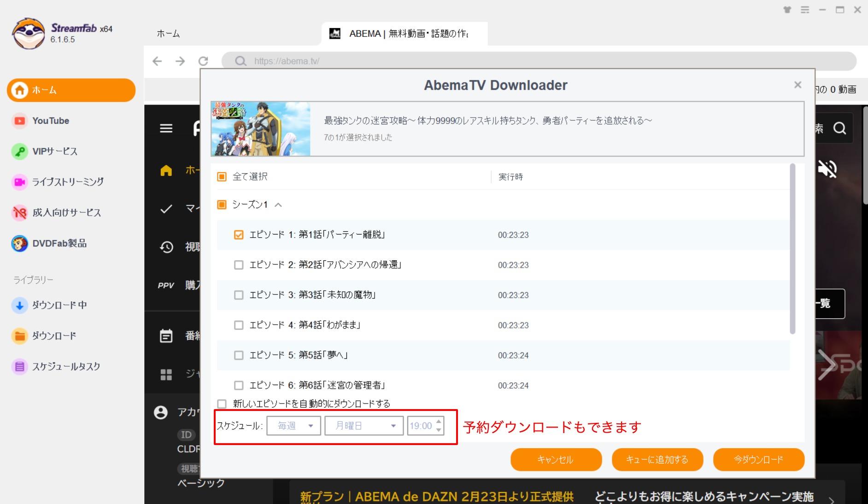
Task: Click the ABEMA de DAZN banner link
Action: (437, 497)
